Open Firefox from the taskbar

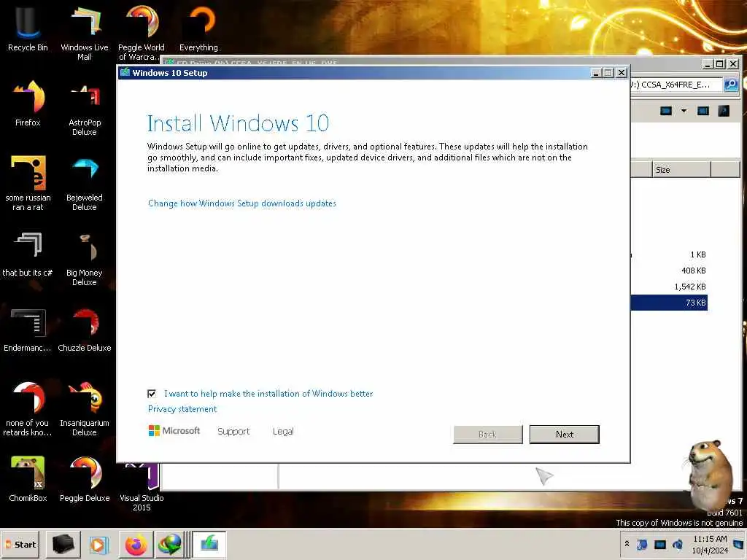(x=136, y=544)
